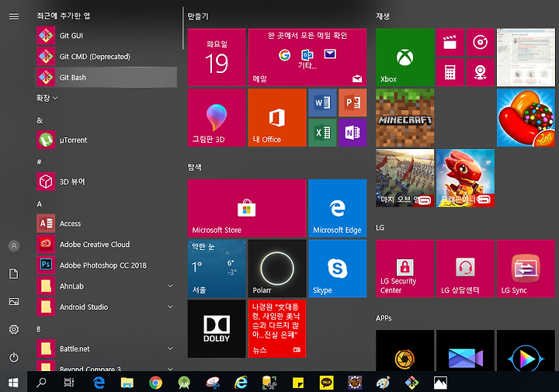
Task: Launch Word from the small tile
Action: (322, 102)
